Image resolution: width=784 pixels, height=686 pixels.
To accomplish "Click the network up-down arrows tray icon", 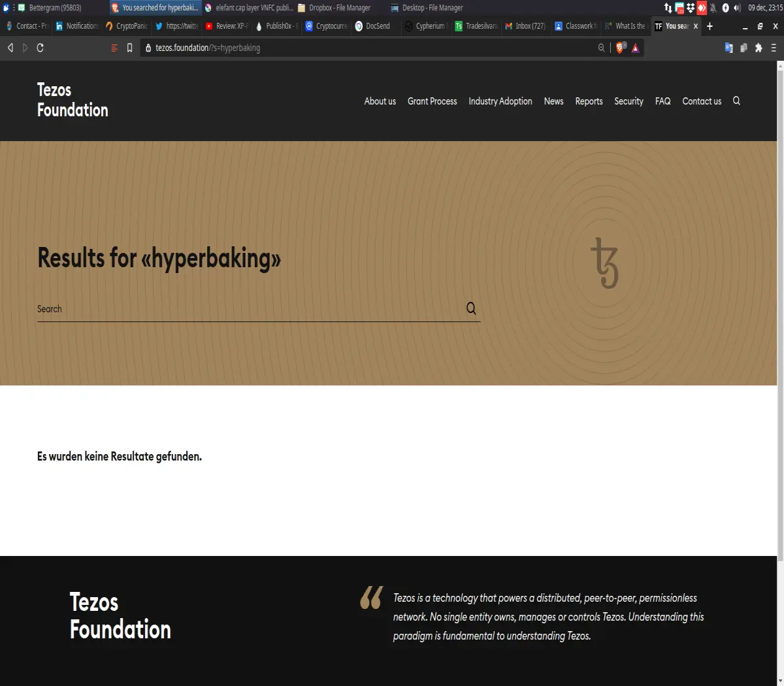I will click(x=668, y=8).
